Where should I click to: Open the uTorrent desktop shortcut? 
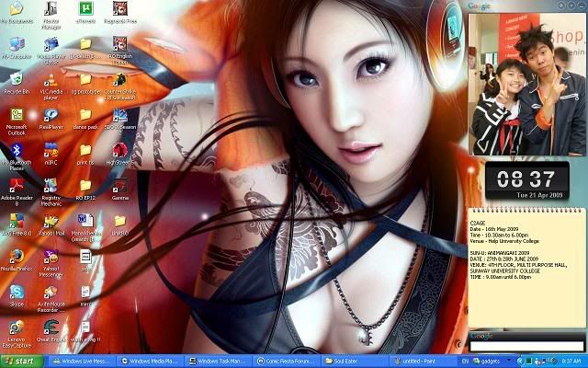click(85, 12)
